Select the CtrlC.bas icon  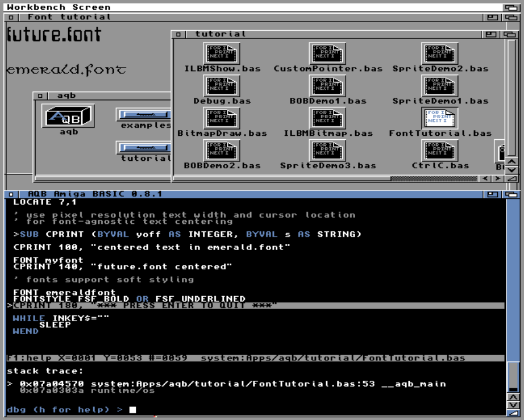coord(439,151)
